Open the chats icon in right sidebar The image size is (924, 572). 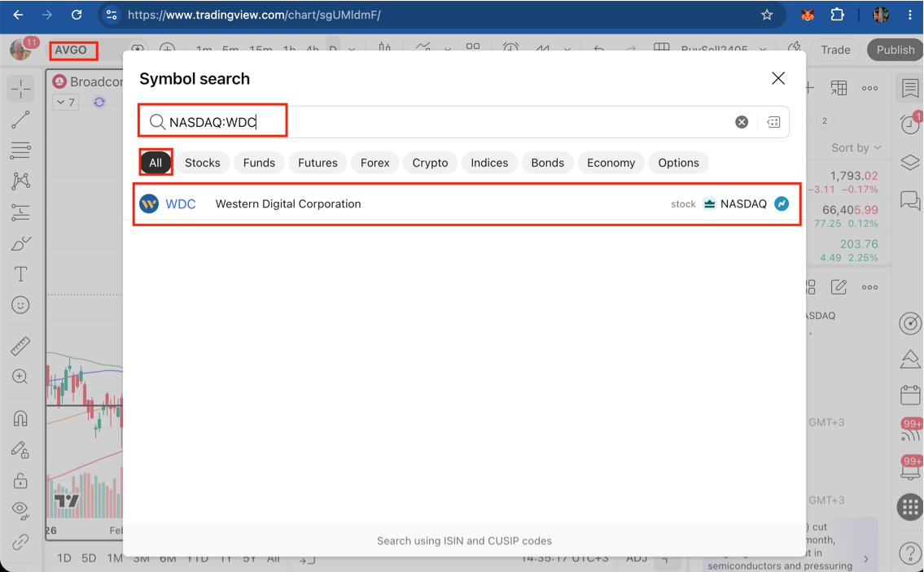[x=910, y=200]
